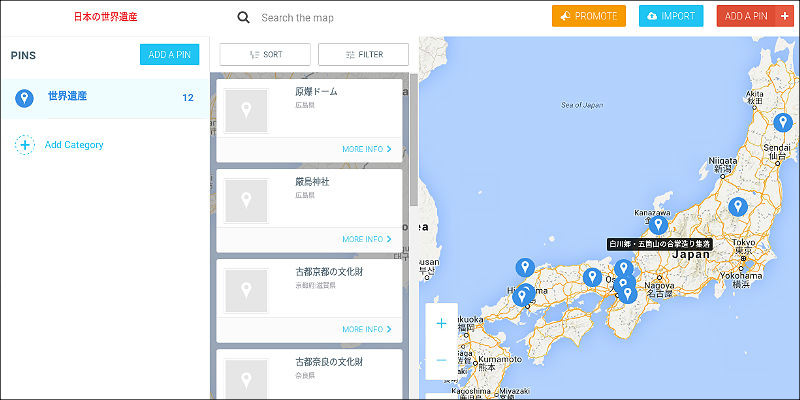Click the pin list scrollbar
The width and height of the screenshot is (800, 400).
[x=413, y=140]
